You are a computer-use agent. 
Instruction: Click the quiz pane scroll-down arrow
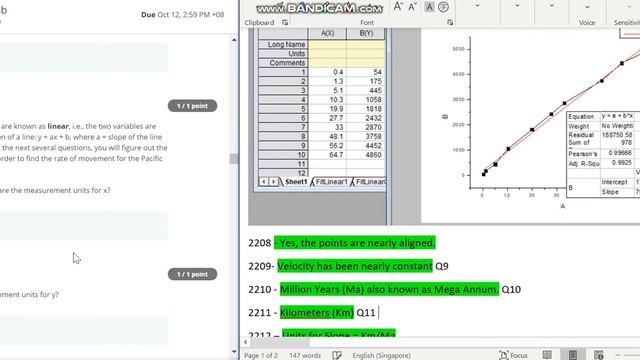click(234, 351)
